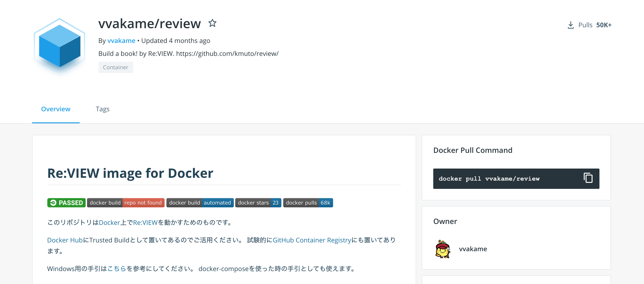Copy the docker pull command
The image size is (644, 284).
pyautogui.click(x=588, y=178)
